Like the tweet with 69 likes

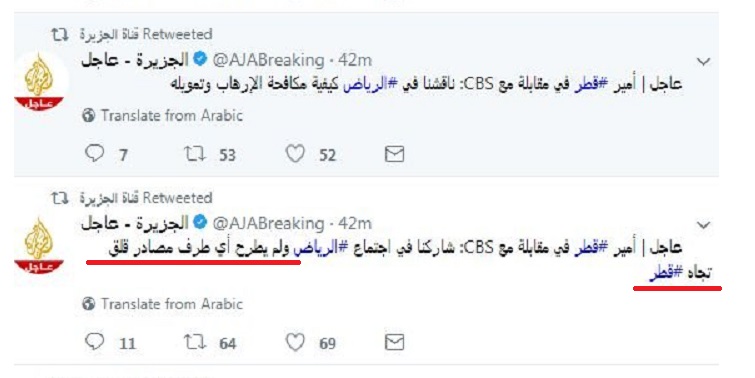tap(295, 342)
